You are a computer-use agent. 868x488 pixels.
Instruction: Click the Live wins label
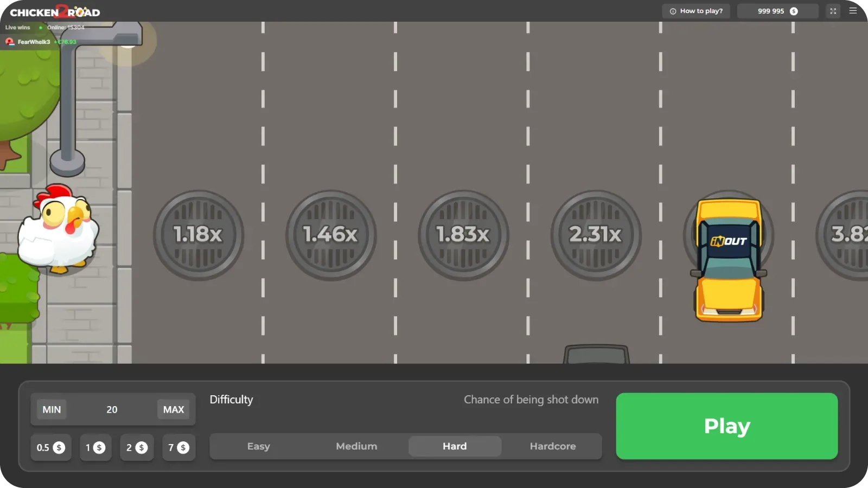pos(19,27)
